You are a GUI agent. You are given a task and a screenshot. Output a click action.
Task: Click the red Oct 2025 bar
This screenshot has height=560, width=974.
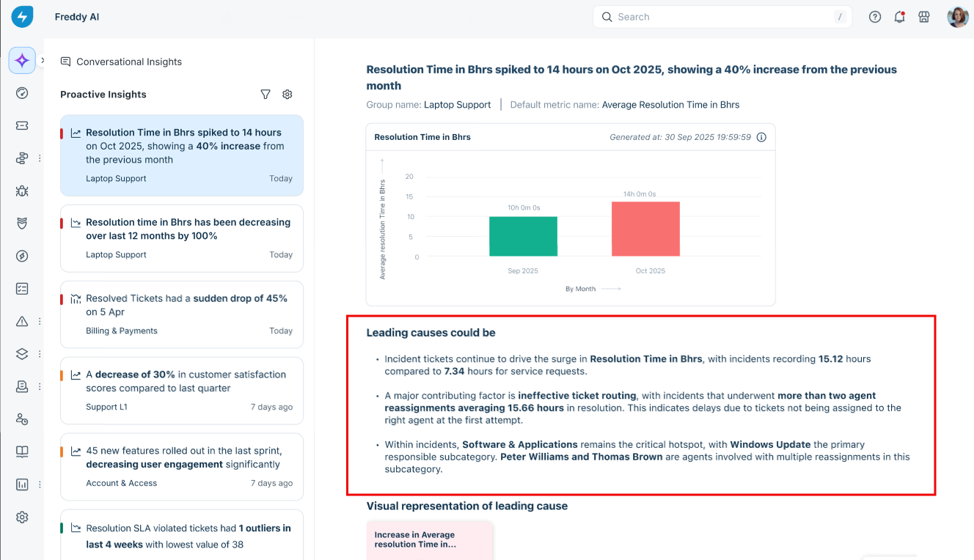645,229
